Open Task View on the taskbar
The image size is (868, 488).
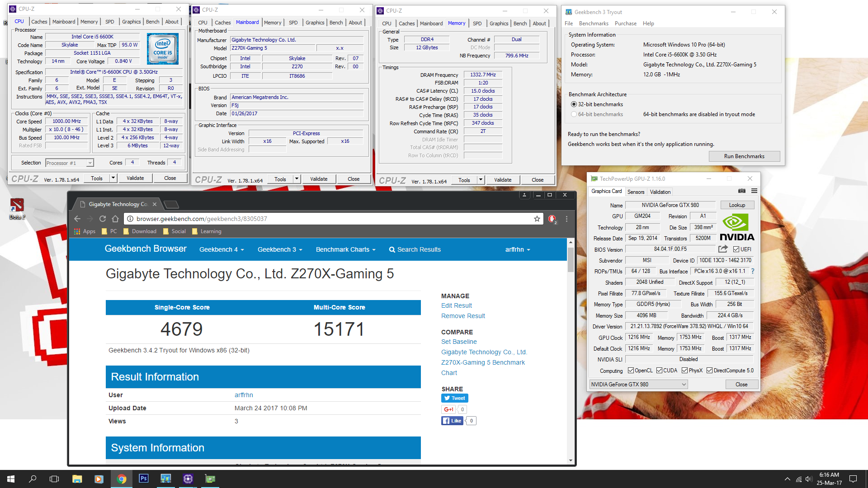[54, 479]
